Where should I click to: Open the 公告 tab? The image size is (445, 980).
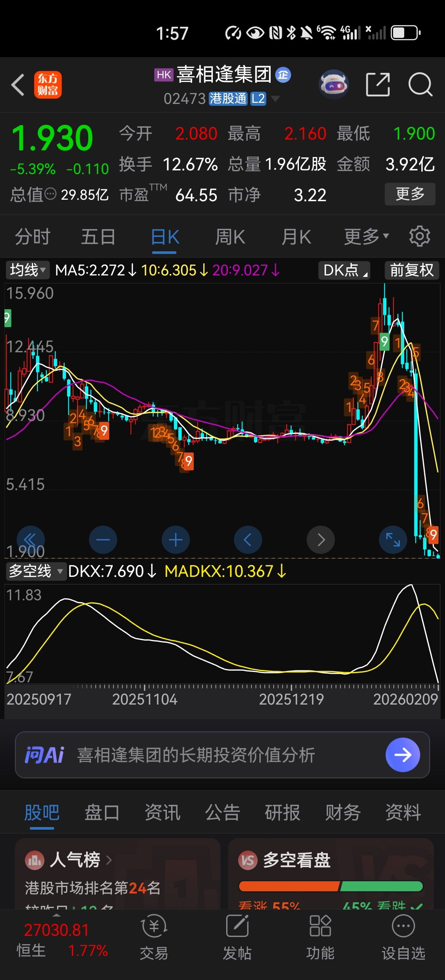click(x=222, y=813)
